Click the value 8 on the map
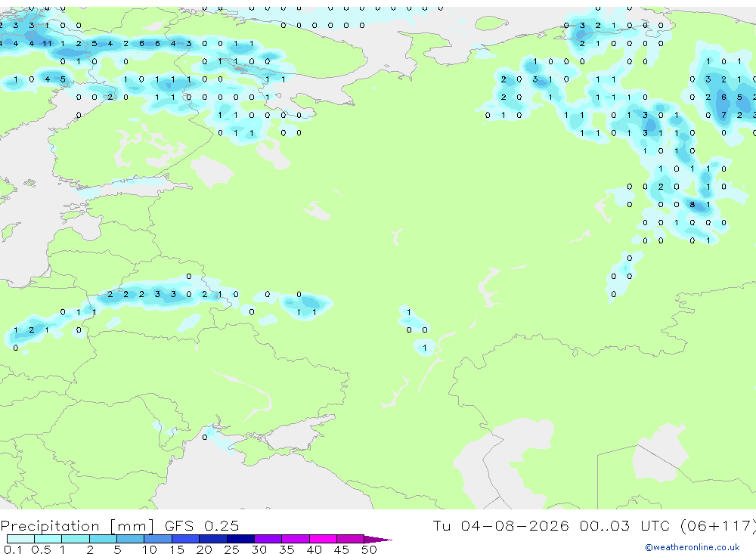Screen dimensions: 756x554 pos(692,204)
